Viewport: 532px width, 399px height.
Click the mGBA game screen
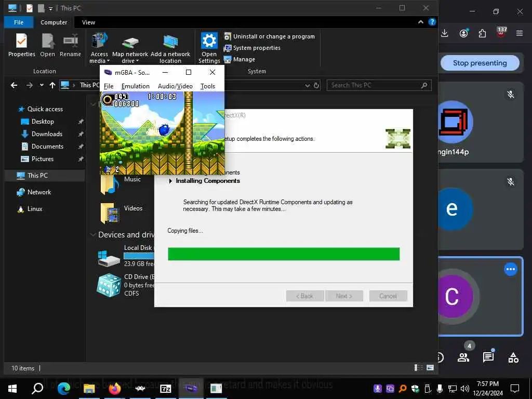click(x=162, y=133)
